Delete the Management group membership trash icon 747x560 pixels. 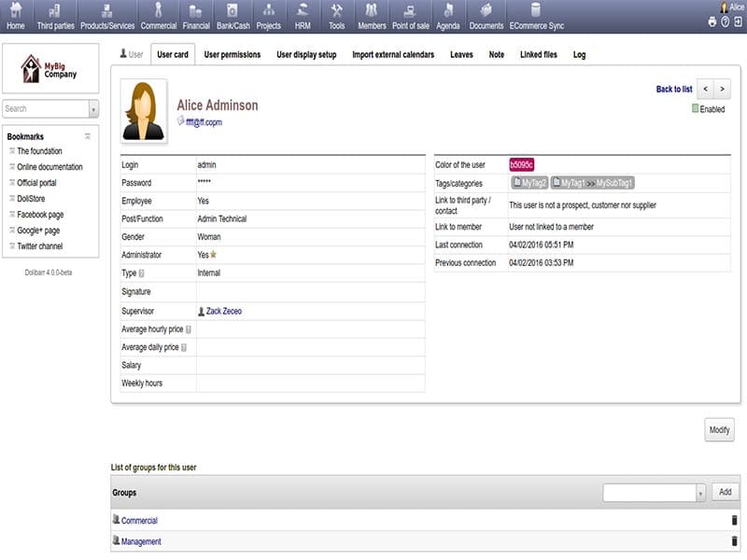(734, 541)
